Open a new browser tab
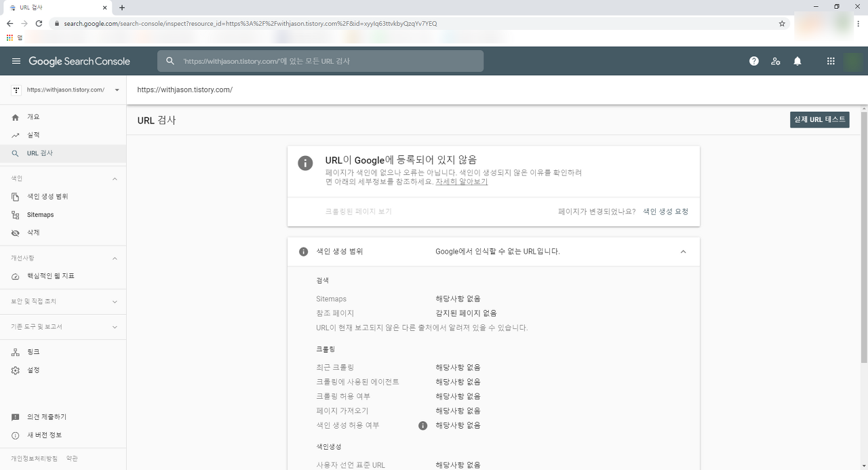 click(122, 7)
